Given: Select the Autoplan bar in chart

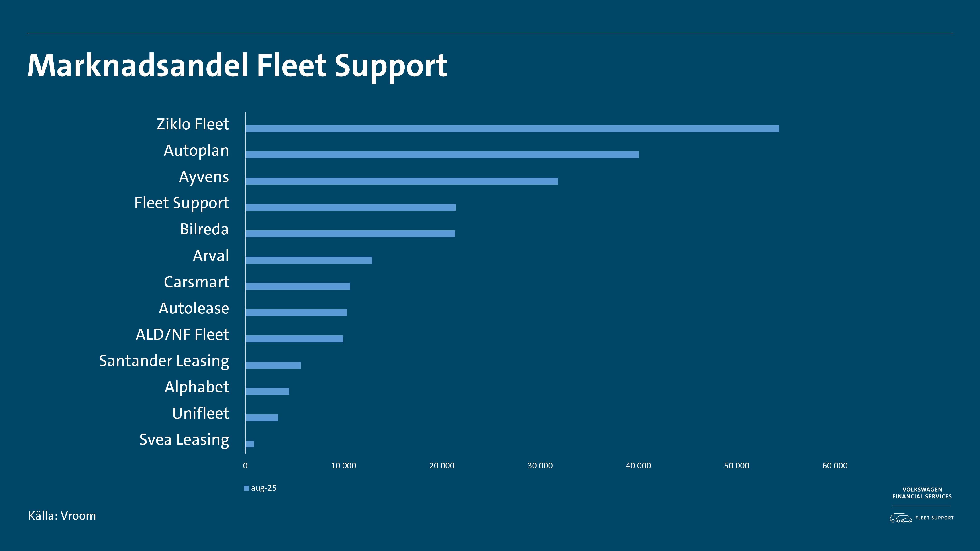Looking at the screenshot, I should pyautogui.click(x=442, y=155).
